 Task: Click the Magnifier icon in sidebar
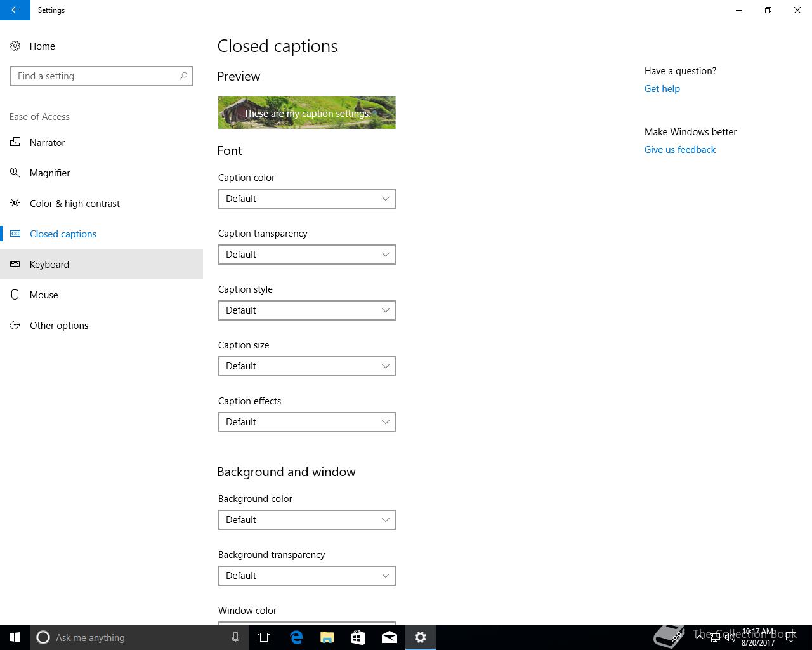(15, 173)
